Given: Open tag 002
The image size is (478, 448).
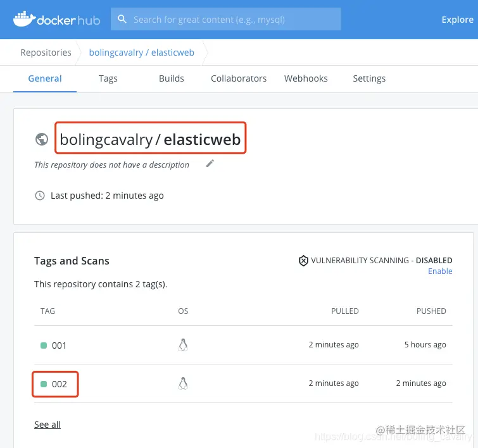Looking at the screenshot, I should tap(59, 384).
